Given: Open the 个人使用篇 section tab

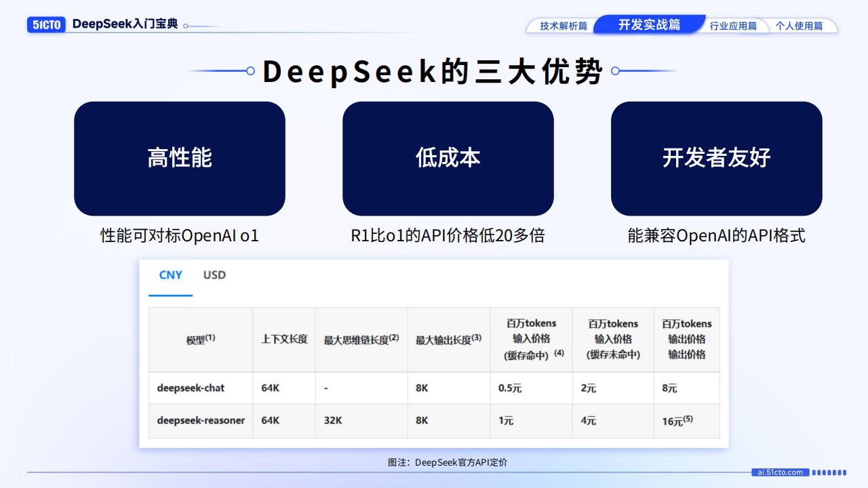Looking at the screenshot, I should click(802, 25).
